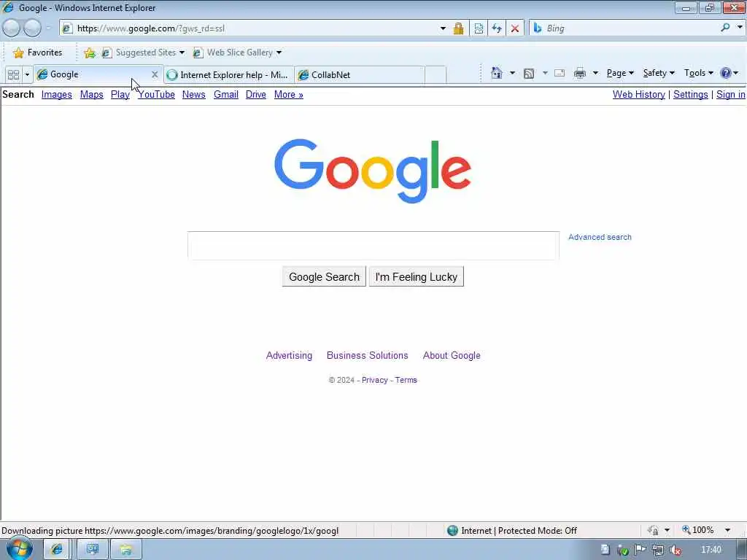Screen dimensions: 747x560
Task: Click the browser Back button
Action: click(x=12, y=28)
